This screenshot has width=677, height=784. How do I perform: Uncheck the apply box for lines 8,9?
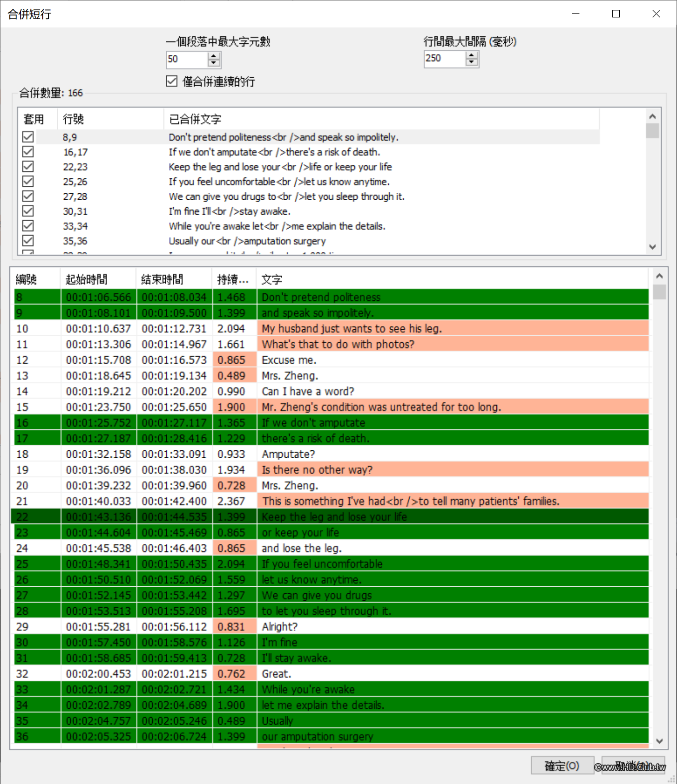pyautogui.click(x=28, y=137)
